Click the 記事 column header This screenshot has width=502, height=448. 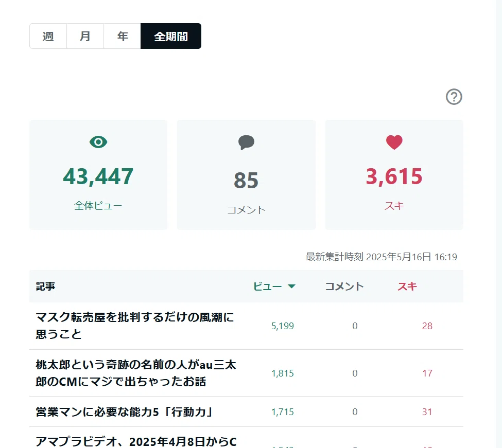[x=45, y=286]
